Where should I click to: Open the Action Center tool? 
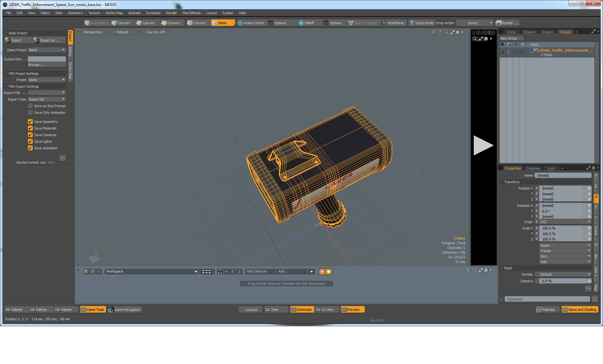pyautogui.click(x=251, y=23)
